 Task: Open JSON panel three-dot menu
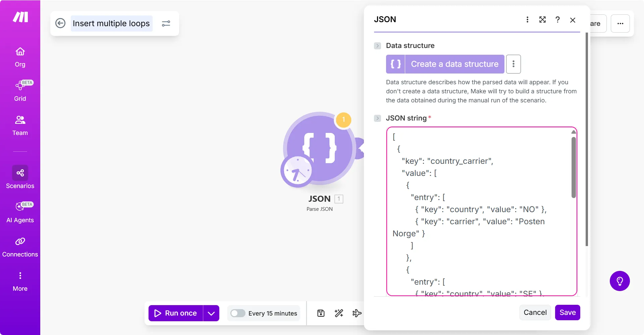527,20
